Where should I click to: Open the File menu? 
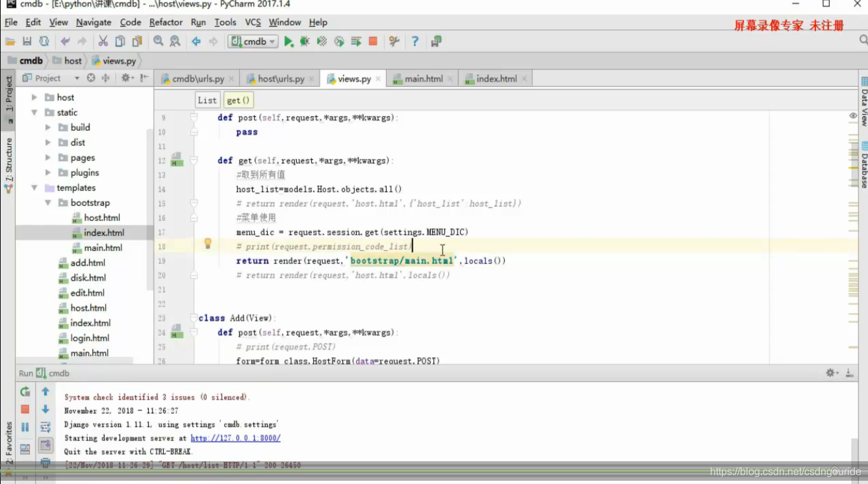(11, 22)
